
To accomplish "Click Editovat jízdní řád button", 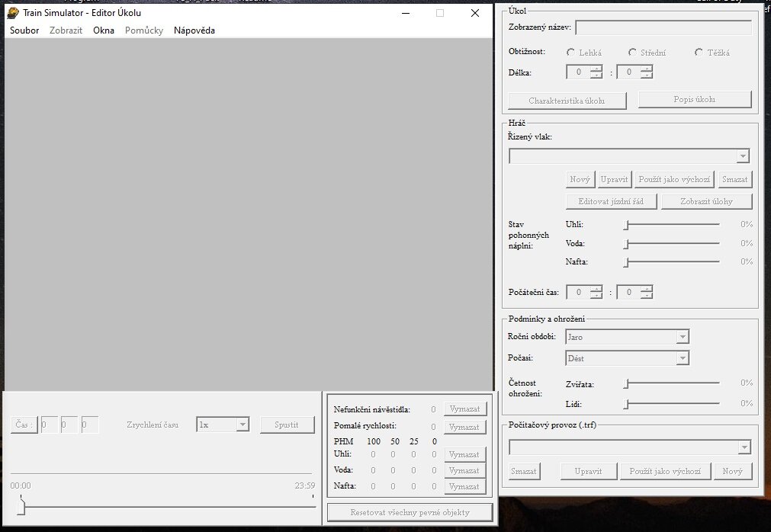I will coord(611,201).
